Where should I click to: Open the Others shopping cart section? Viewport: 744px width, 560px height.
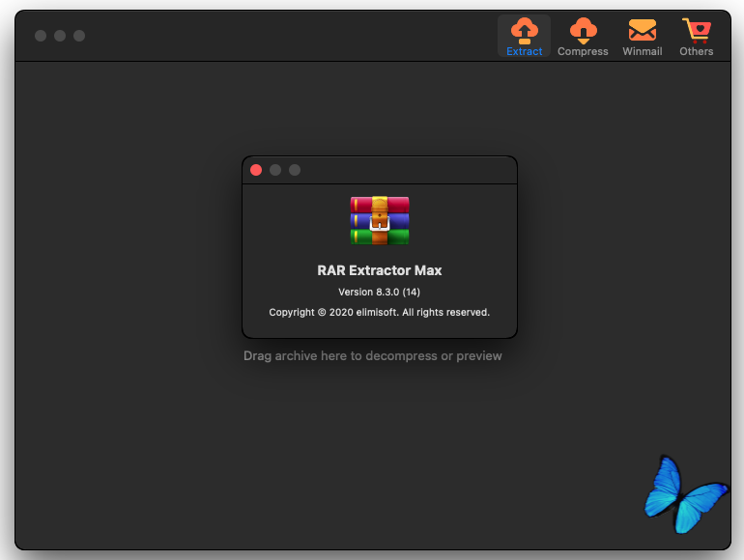click(x=696, y=36)
